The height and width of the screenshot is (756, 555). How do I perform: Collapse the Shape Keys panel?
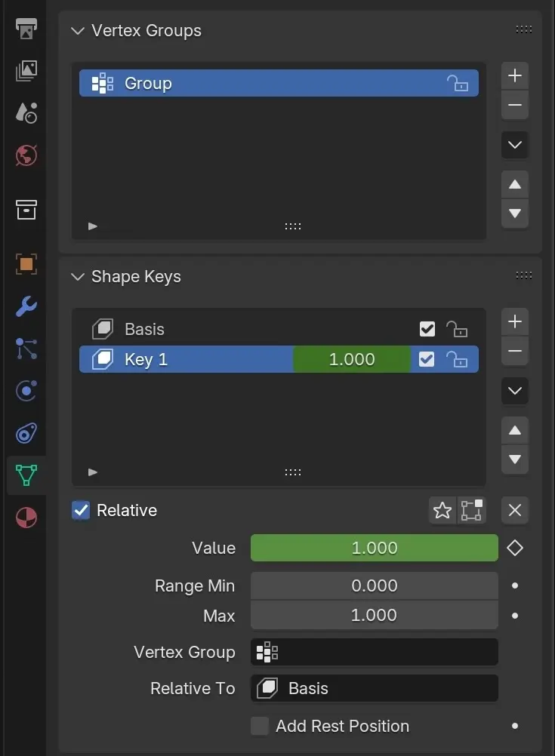pos(77,277)
